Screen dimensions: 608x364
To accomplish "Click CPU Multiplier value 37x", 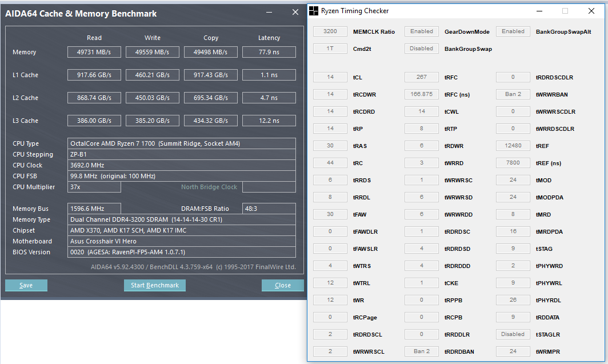I will click(x=94, y=187).
